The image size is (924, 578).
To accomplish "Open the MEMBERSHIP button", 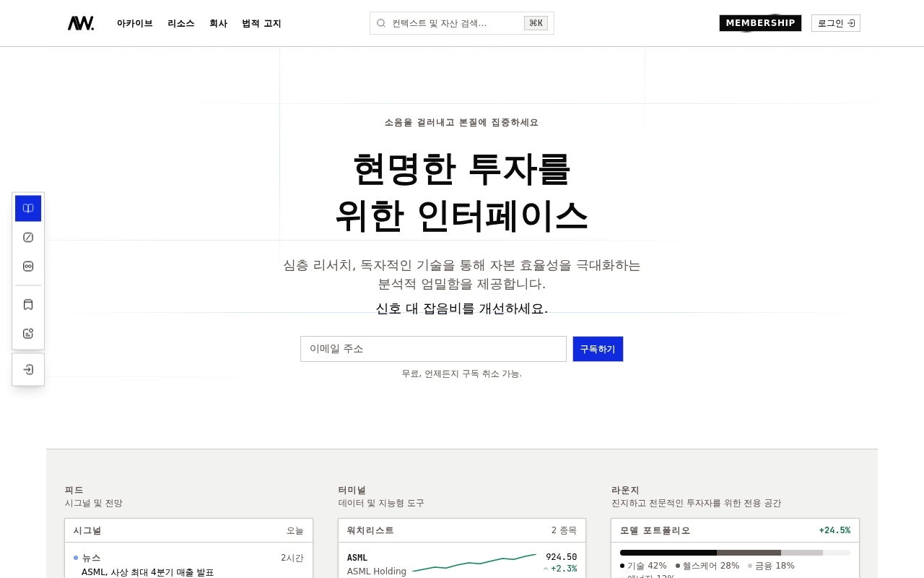I will 760,23.
